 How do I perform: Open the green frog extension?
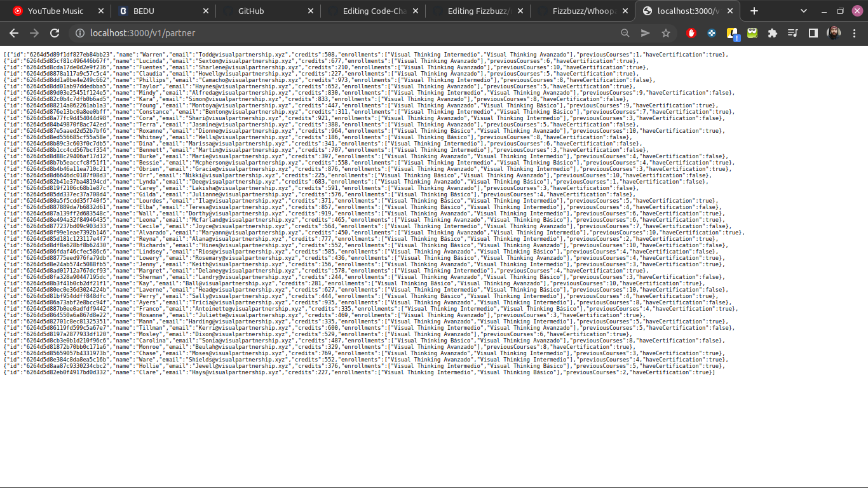click(x=752, y=33)
